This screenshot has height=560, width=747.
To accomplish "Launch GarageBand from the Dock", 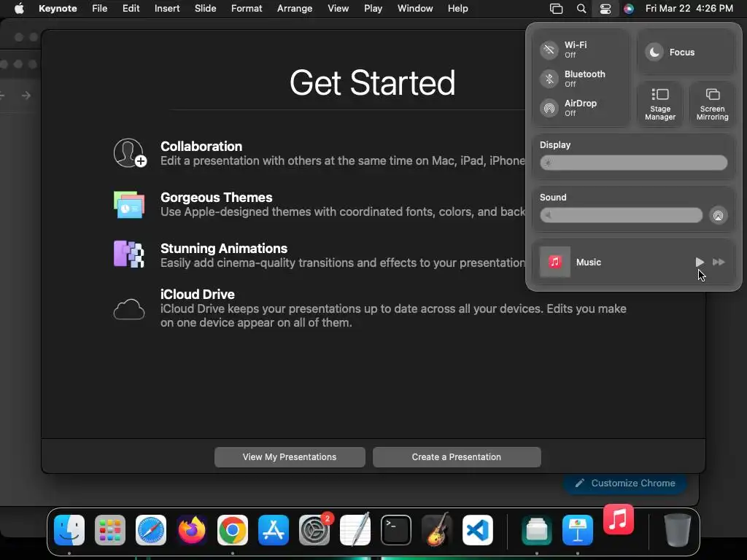I will (x=437, y=530).
